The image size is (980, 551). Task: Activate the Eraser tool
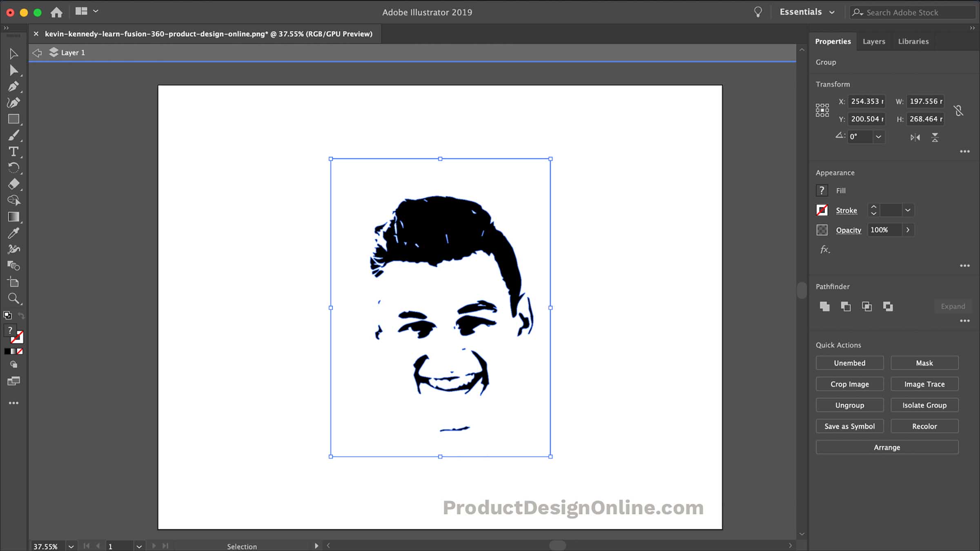[x=13, y=184]
